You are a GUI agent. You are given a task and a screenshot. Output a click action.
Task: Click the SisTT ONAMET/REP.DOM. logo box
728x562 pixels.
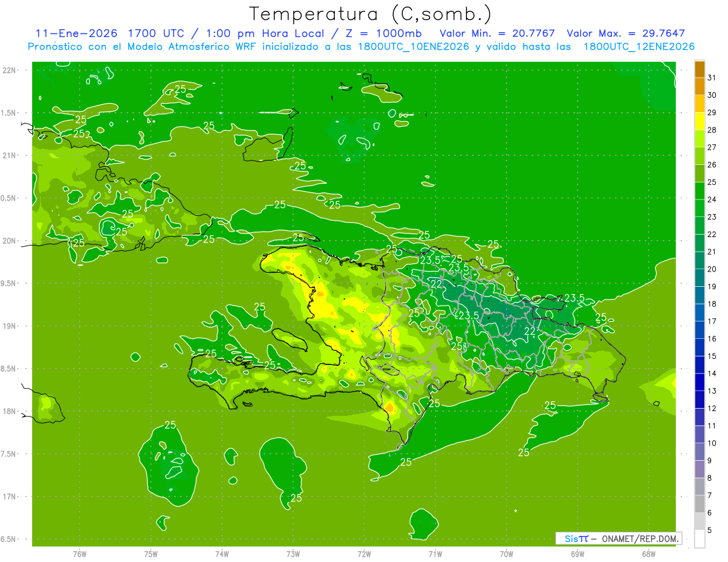(618, 538)
